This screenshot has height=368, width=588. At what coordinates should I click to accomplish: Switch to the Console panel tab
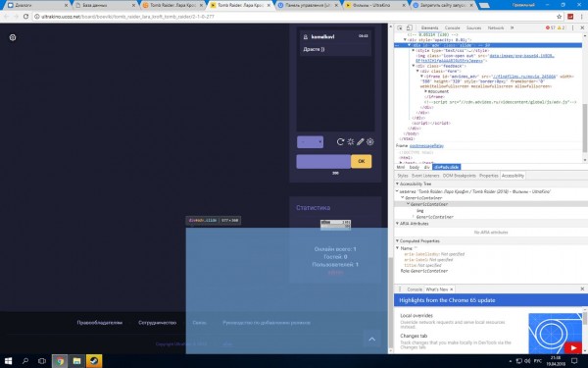coord(452,27)
